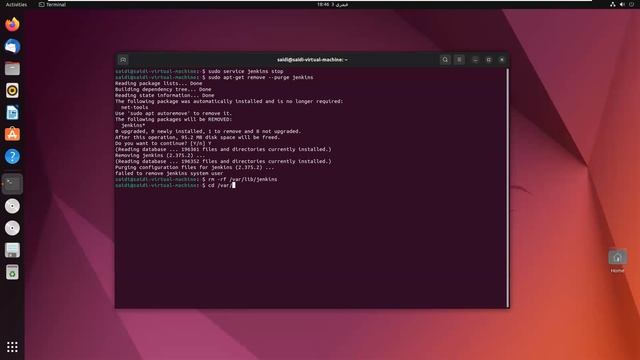Launch Thunderbird mail from the dock

[x=12, y=47]
